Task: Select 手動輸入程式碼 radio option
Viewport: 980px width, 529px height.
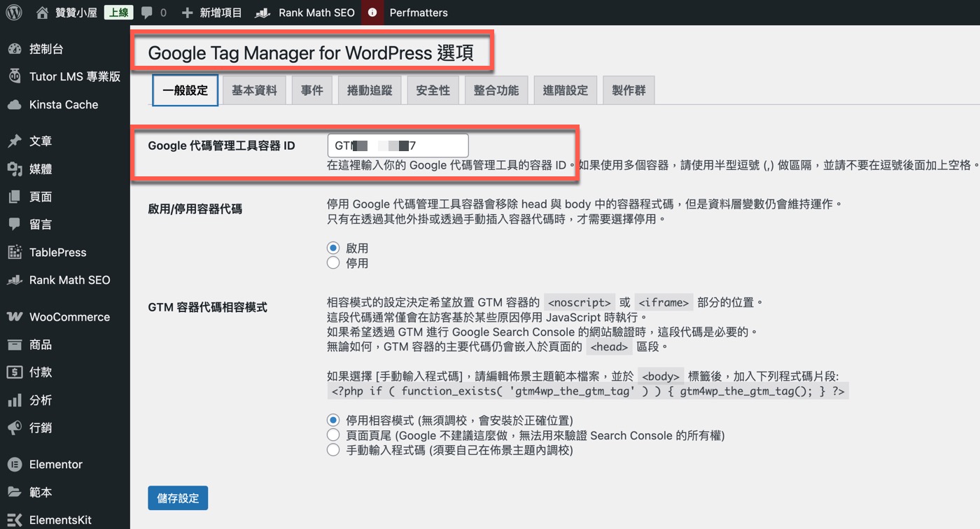Action: [x=333, y=451]
